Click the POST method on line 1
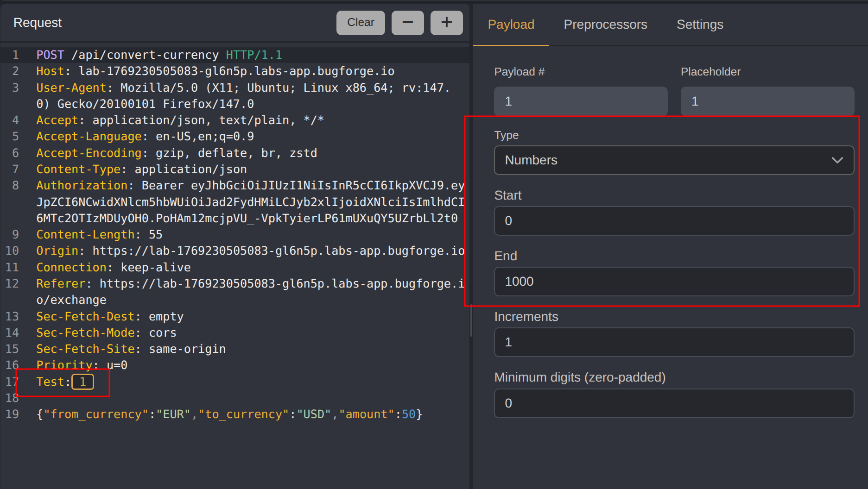Viewport: 868px width, 489px height. point(50,55)
